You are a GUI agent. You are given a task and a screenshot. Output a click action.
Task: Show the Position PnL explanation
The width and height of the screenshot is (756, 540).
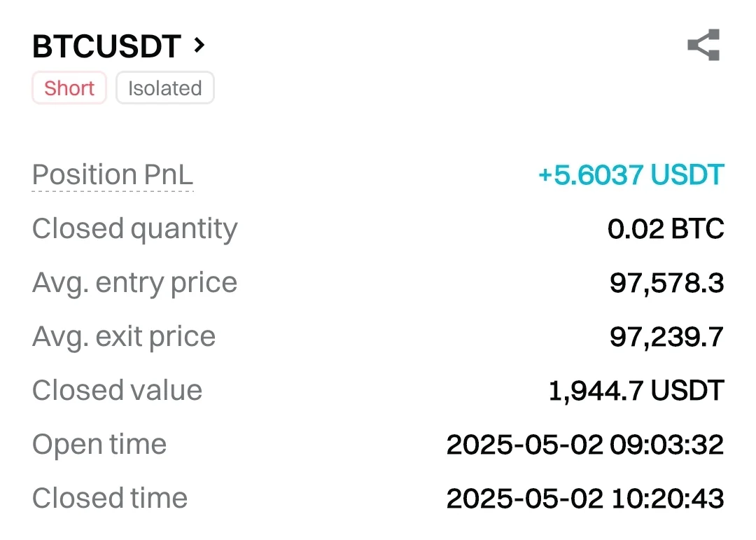click(x=112, y=174)
